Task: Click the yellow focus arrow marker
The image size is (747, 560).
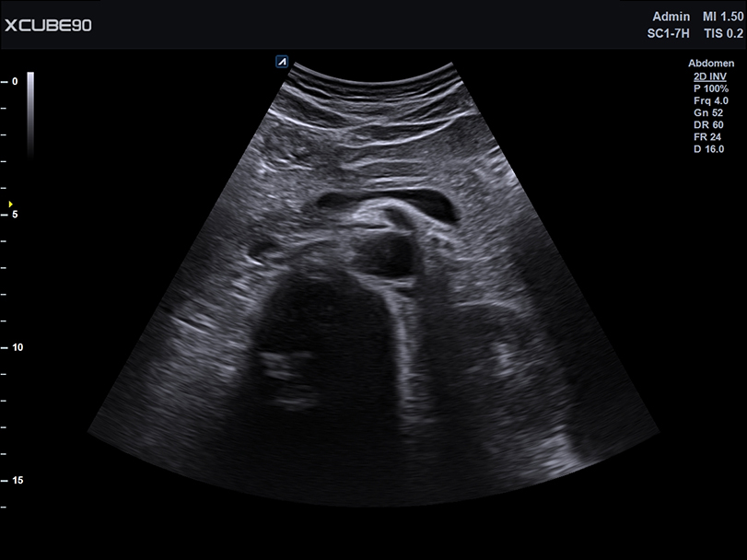Action: (x=9, y=204)
